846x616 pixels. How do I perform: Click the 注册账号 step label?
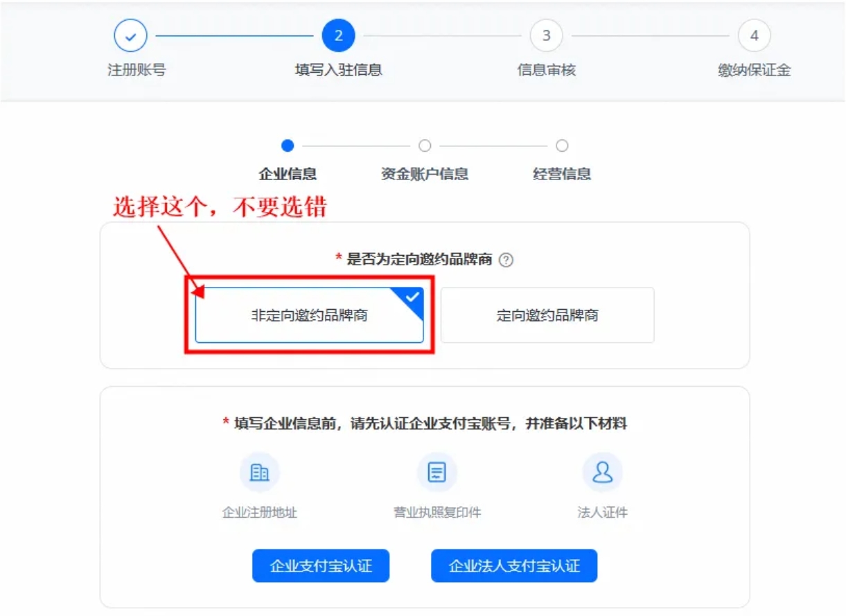pos(136,70)
